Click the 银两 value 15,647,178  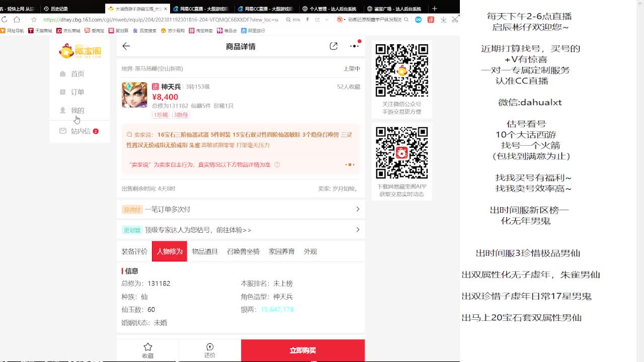[277, 310]
